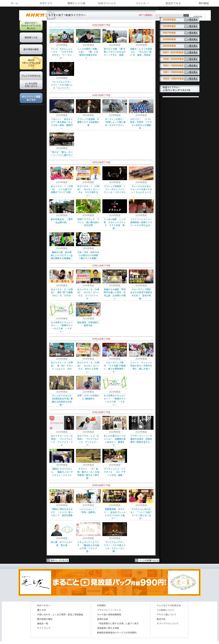The width and height of the screenshot is (219, 644).
Task: Open 放送日でみる in top navigation
Action: coord(173,3)
